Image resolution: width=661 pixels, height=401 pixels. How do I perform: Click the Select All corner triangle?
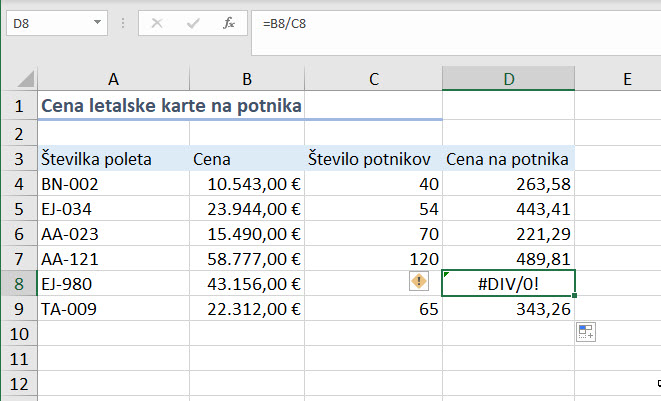click(x=25, y=79)
